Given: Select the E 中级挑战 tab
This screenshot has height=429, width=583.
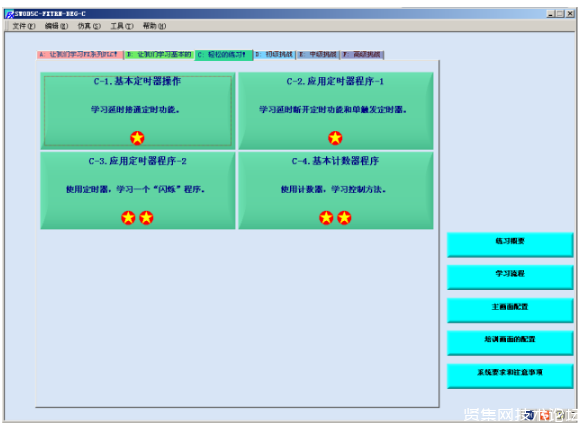Looking at the screenshot, I should click(318, 55).
